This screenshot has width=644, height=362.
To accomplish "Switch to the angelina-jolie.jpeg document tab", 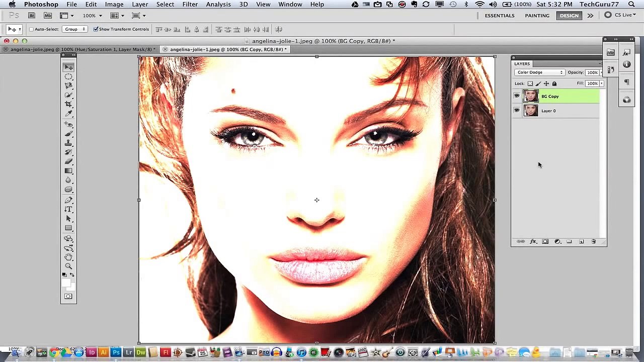I will [x=81, y=49].
